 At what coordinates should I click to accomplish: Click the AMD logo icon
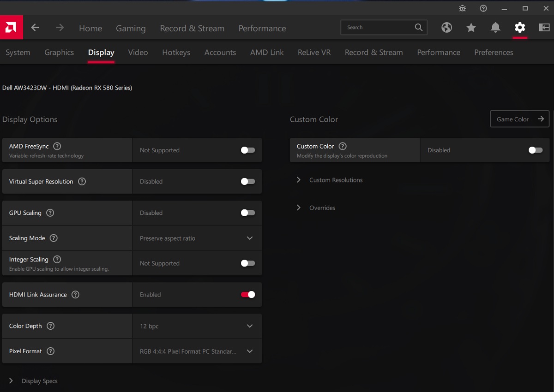click(x=11, y=28)
